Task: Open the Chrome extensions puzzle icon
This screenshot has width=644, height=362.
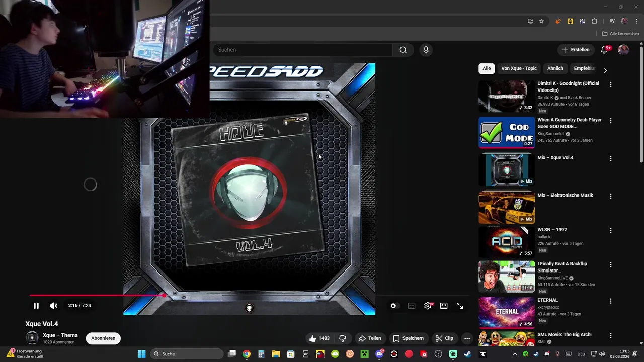Action: point(594,21)
